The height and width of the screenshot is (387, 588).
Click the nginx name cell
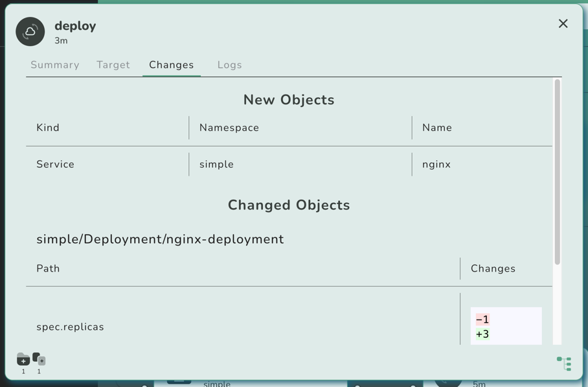436,165
